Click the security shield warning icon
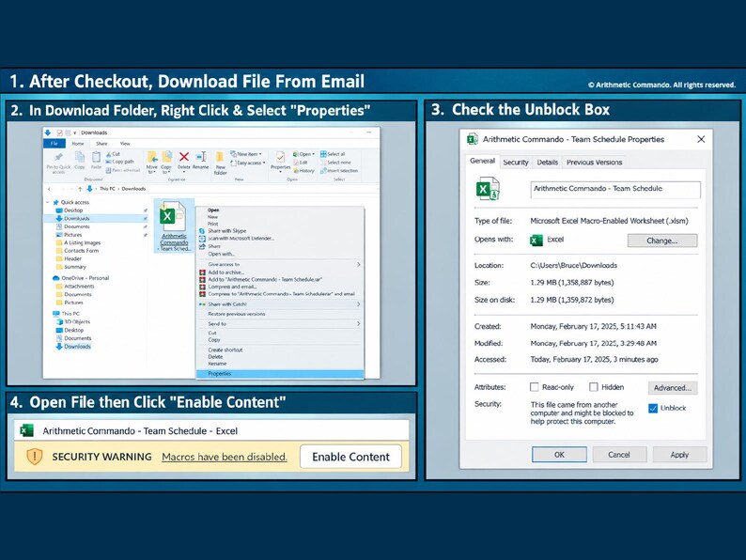The image size is (746, 560). [34, 457]
